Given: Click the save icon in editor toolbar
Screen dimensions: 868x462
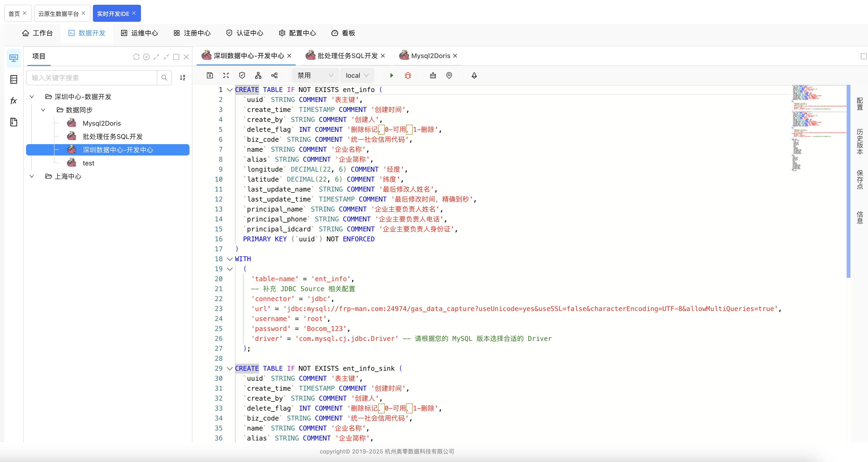Looking at the screenshot, I should coord(210,76).
